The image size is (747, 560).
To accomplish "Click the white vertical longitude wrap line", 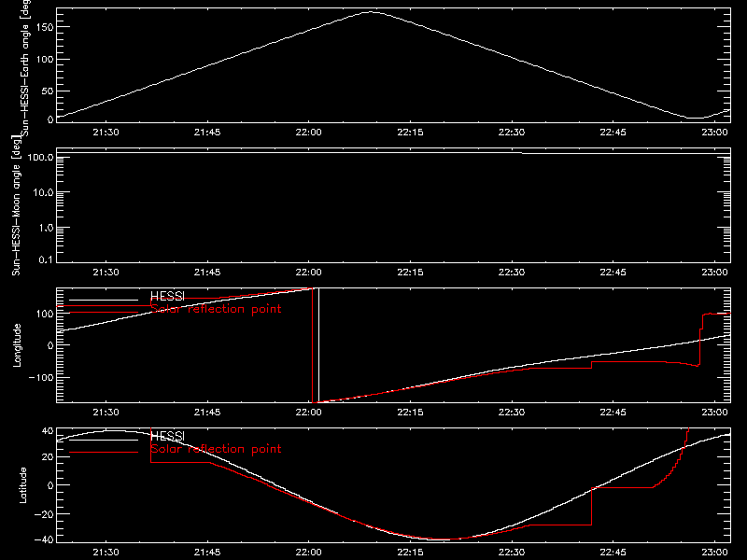I will click(318, 345).
